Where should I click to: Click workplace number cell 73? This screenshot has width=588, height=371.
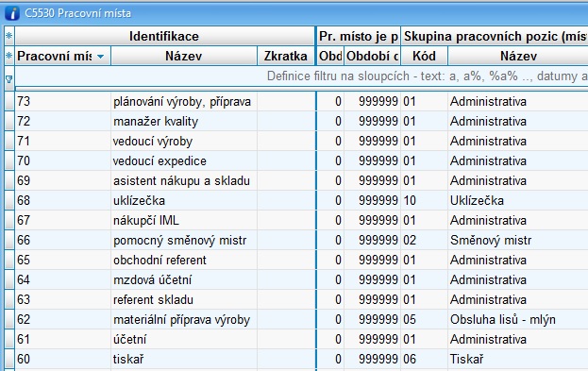tap(62, 101)
